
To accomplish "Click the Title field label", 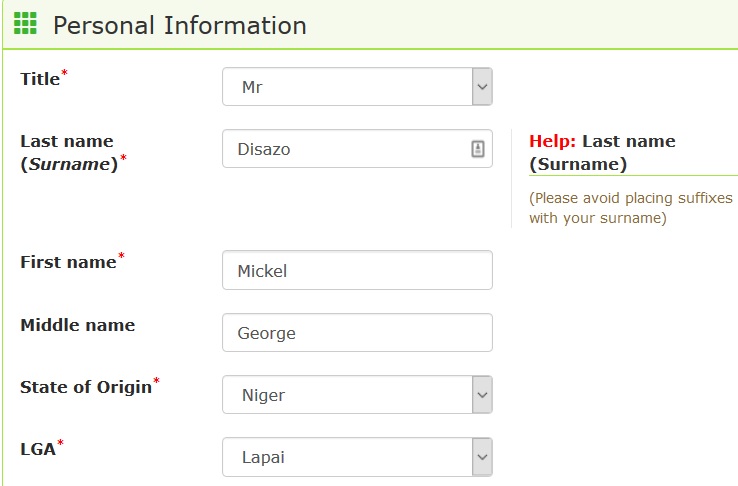I will pos(40,79).
